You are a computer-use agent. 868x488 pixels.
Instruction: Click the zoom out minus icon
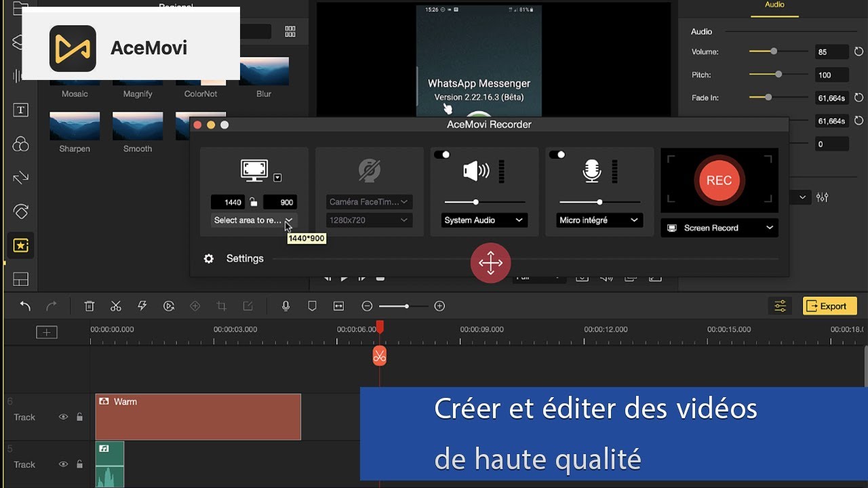tap(367, 306)
